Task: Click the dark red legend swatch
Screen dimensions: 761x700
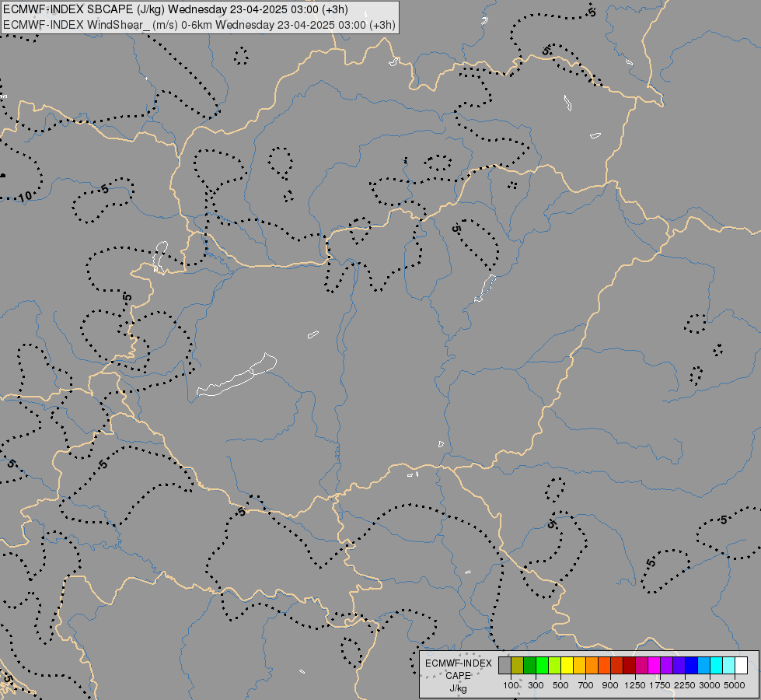Action: coord(629,665)
